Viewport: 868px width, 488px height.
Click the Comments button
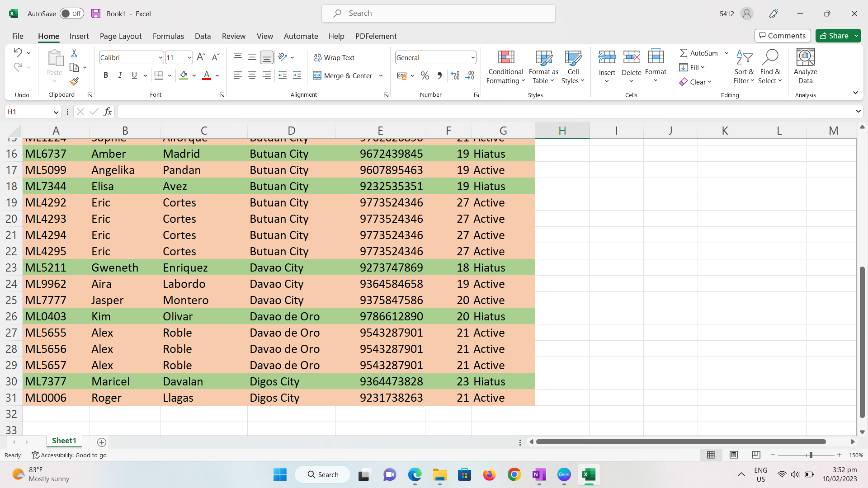(783, 36)
